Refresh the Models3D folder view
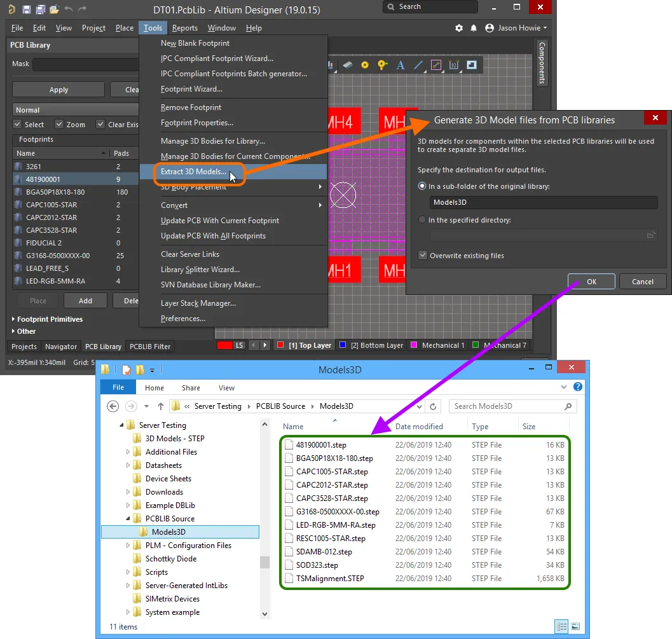This screenshot has height=639, width=672. [433, 406]
